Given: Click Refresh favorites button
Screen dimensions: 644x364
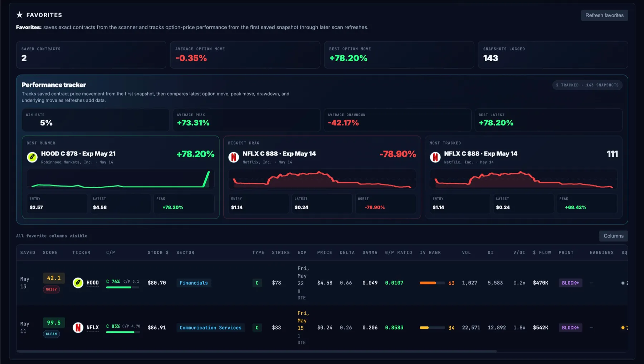Looking at the screenshot, I should point(604,15).
